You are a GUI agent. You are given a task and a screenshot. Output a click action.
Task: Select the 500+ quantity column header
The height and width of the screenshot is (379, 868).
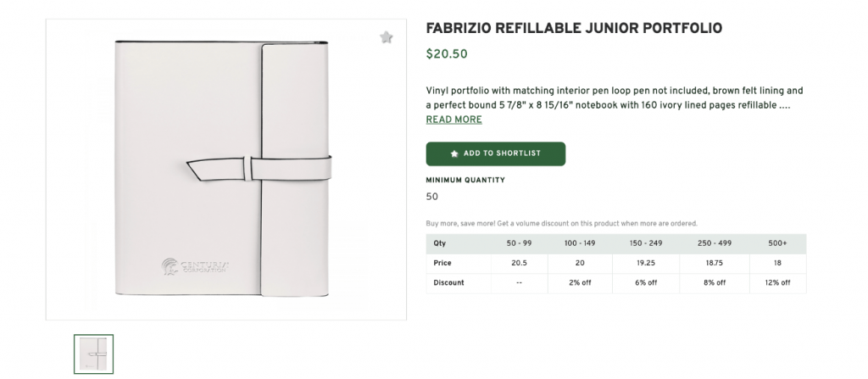tap(777, 243)
